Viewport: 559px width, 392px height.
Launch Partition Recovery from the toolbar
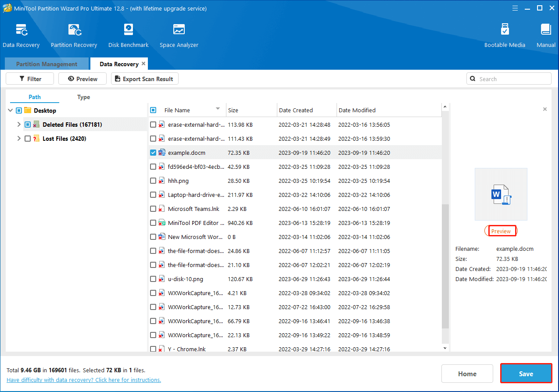[x=74, y=35]
